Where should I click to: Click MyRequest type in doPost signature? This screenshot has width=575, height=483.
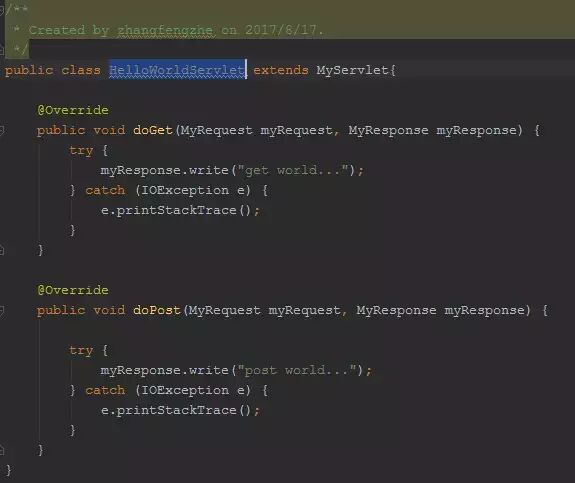tap(224, 310)
